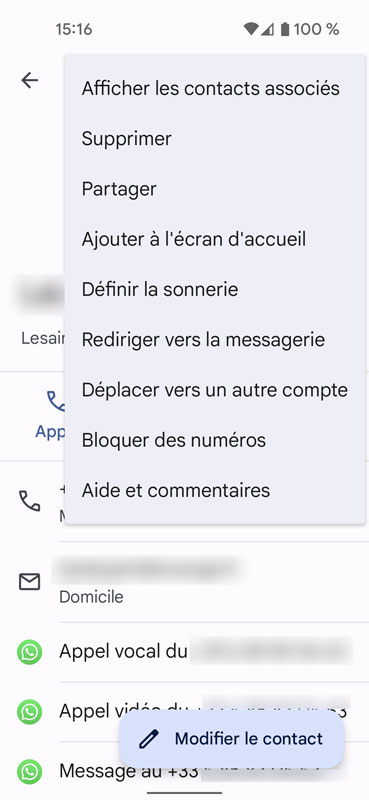The width and height of the screenshot is (369, 800).
Task: Choose Déplacer vers un autre compte
Action: [x=215, y=390]
